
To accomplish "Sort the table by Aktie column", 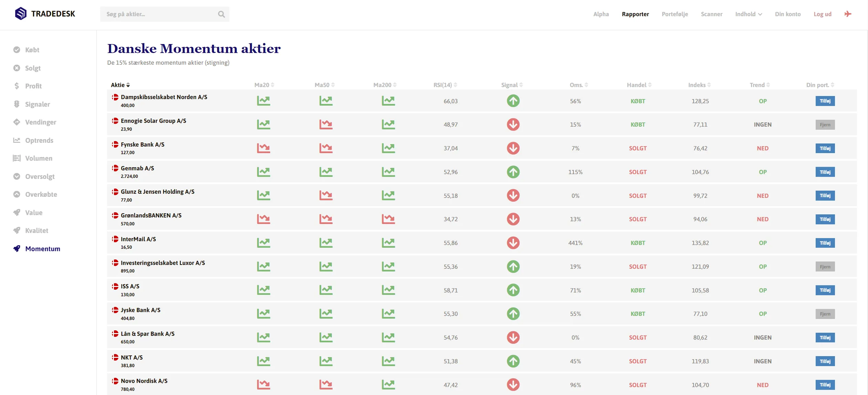I will (120, 85).
